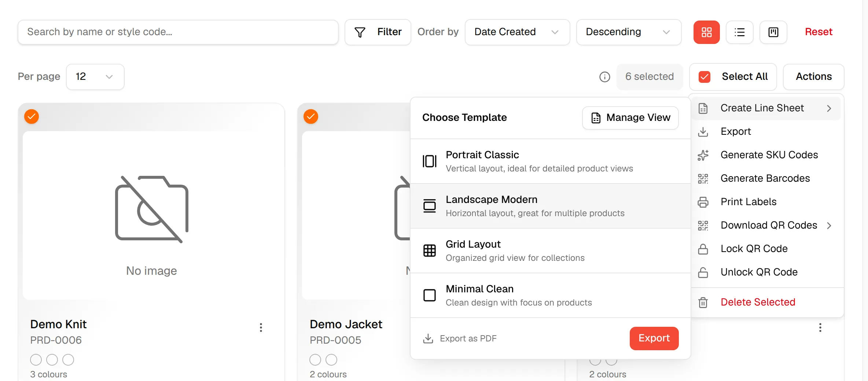
Task: Click the Unlock QR Code open padlock icon
Action: tap(703, 273)
